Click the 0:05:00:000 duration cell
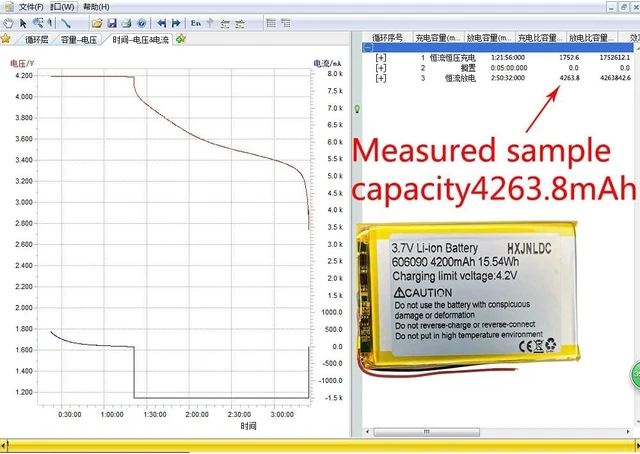This screenshot has height=454, width=640. 509,68
